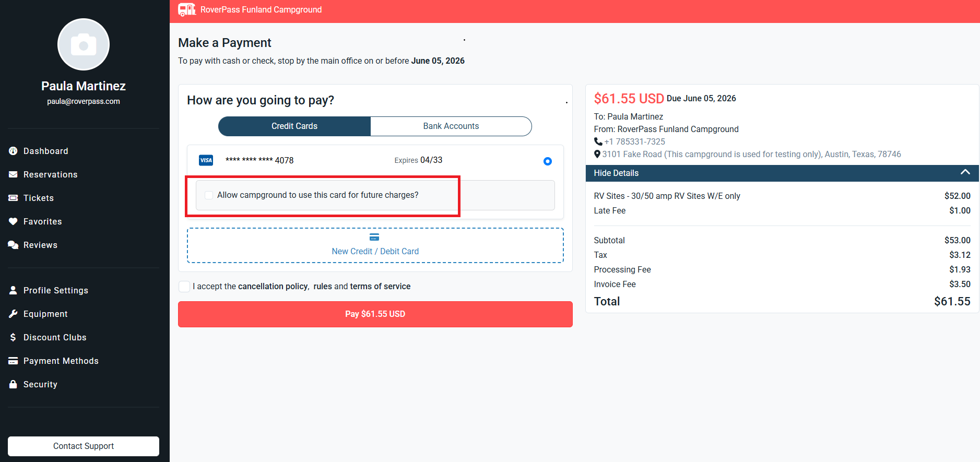Screen dimensions: 980x462
Task: Click the Late Fee line item
Action: point(610,210)
